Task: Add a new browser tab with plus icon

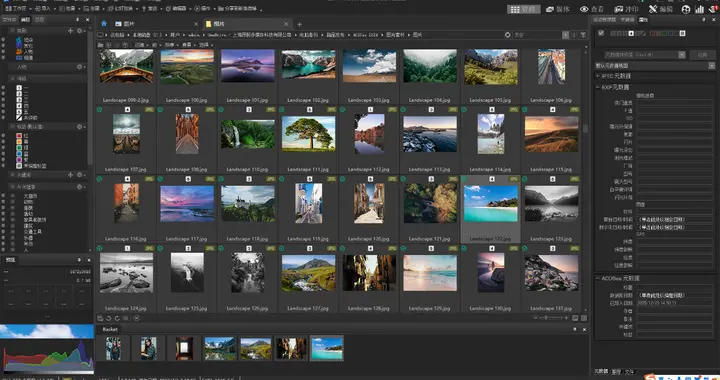Action: point(299,24)
